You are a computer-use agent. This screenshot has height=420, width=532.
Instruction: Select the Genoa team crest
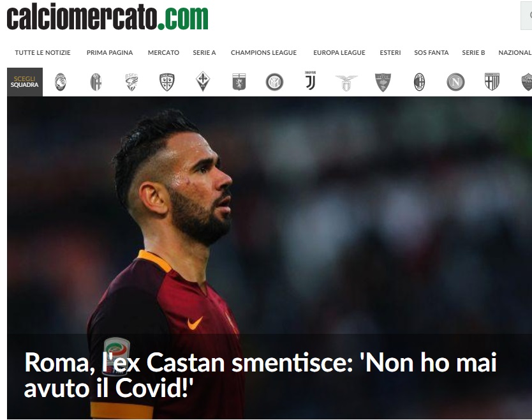[239, 82]
